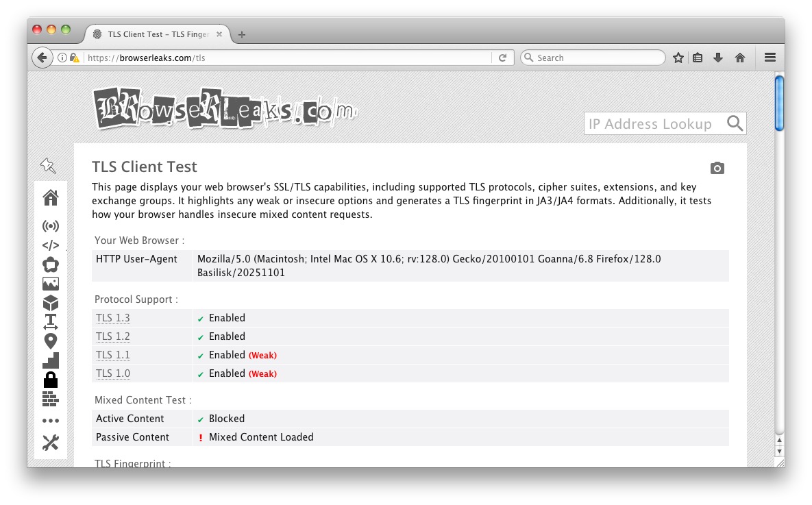Select the image picture icon in sidebar
The image size is (812, 505).
coord(51,284)
